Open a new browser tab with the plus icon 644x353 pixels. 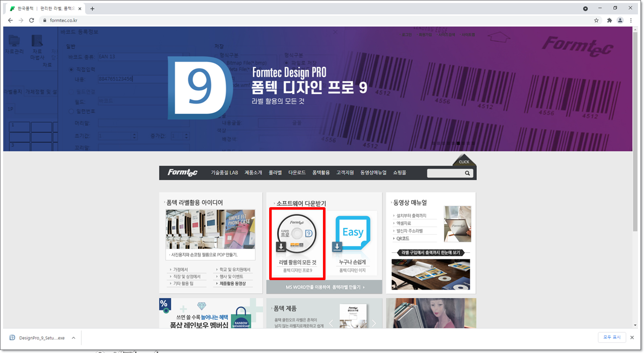point(92,9)
